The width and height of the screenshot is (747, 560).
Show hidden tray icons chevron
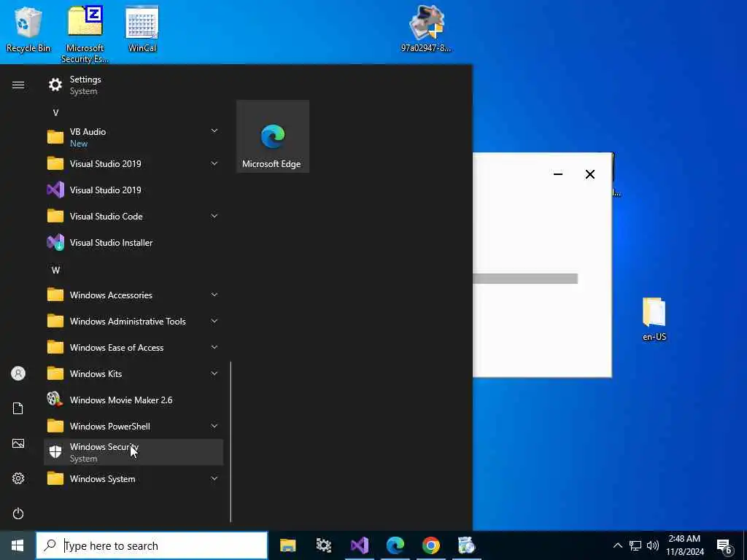[617, 545]
